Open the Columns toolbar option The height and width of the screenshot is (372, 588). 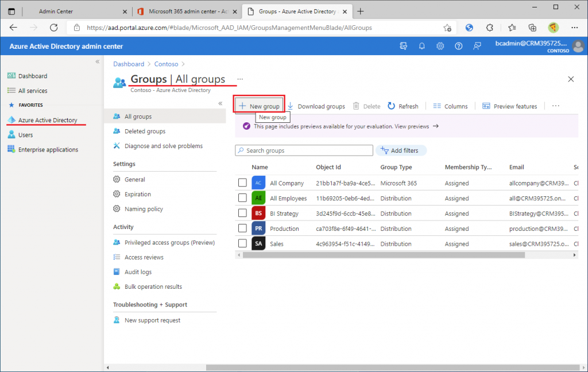pos(450,106)
